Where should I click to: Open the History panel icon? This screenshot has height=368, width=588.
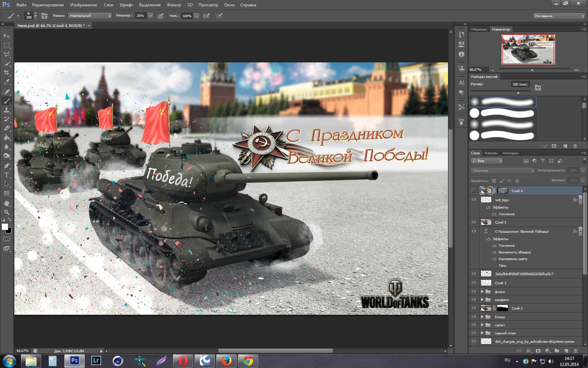click(x=461, y=34)
